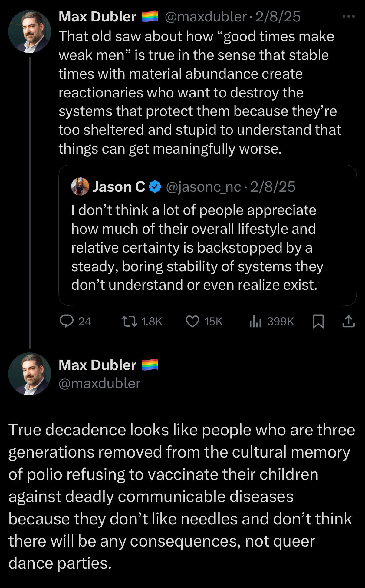
Task: Open Max Dubler's top profile picture
Action: 29,31
